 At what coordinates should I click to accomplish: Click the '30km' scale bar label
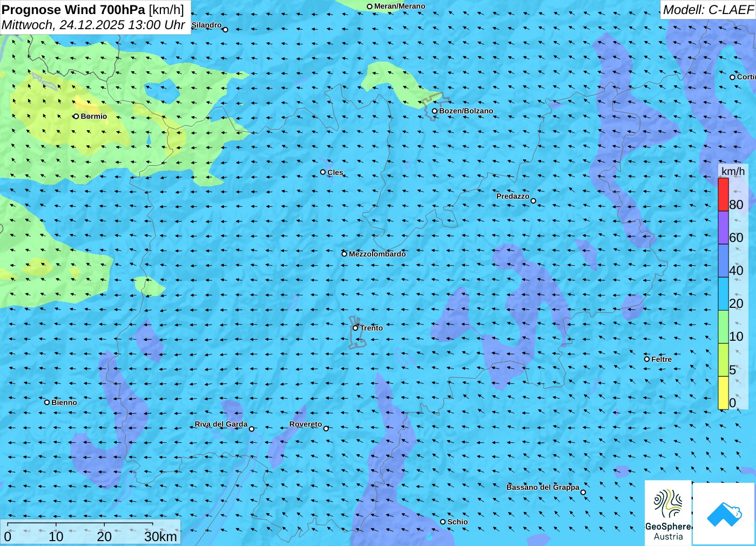[160, 536]
